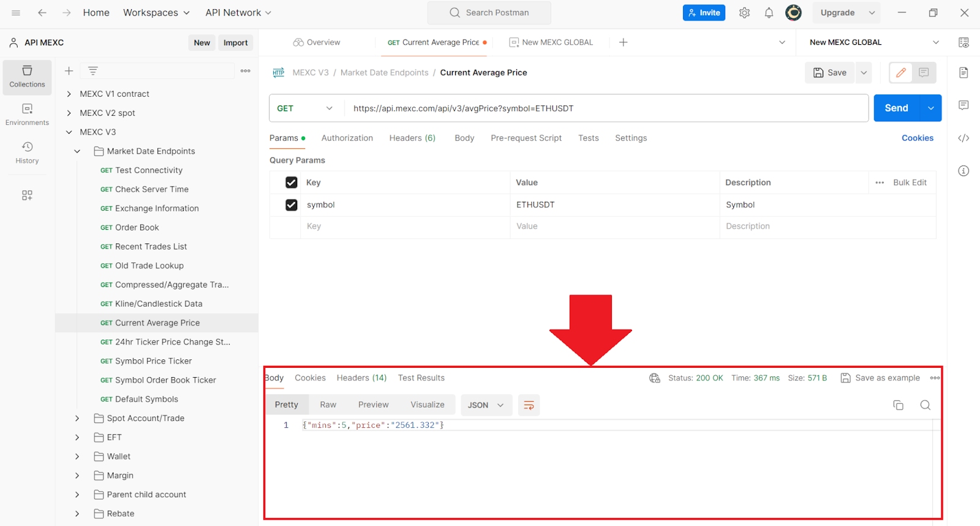The image size is (980, 526).
Task: Open the History sidebar panel
Action: (x=27, y=153)
